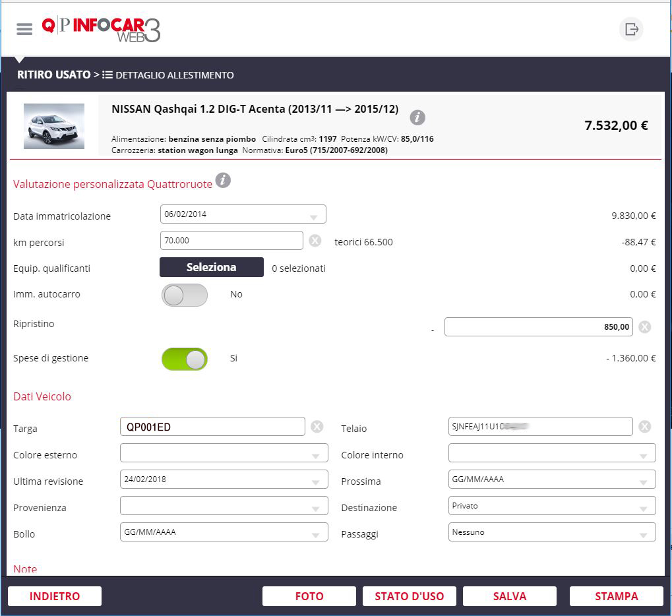672x616 pixels.
Task: Clear the Targa field
Action: click(x=317, y=427)
